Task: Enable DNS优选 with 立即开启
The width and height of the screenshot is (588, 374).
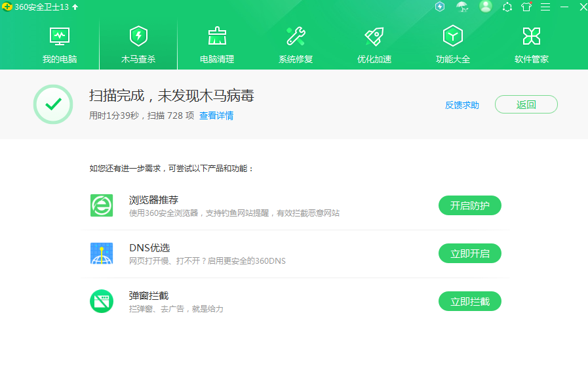Action: 469,253
